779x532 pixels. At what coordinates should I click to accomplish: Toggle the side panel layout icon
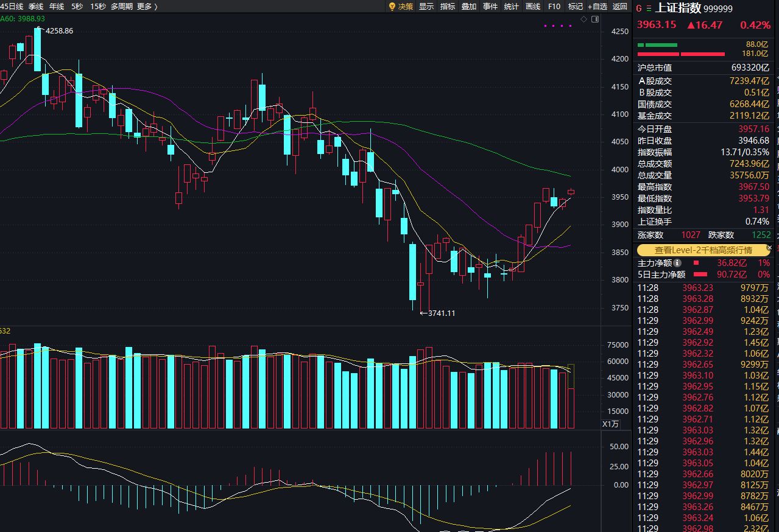tap(594, 19)
